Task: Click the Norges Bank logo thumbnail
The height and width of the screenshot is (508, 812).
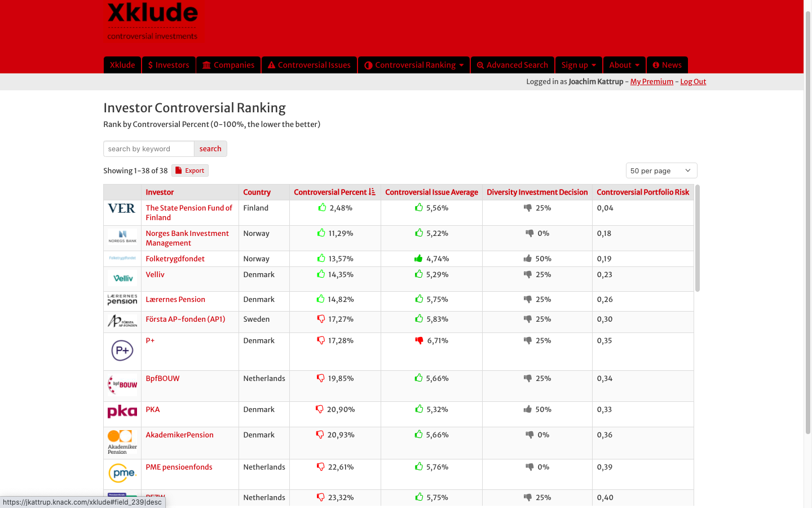Action: 122,237
